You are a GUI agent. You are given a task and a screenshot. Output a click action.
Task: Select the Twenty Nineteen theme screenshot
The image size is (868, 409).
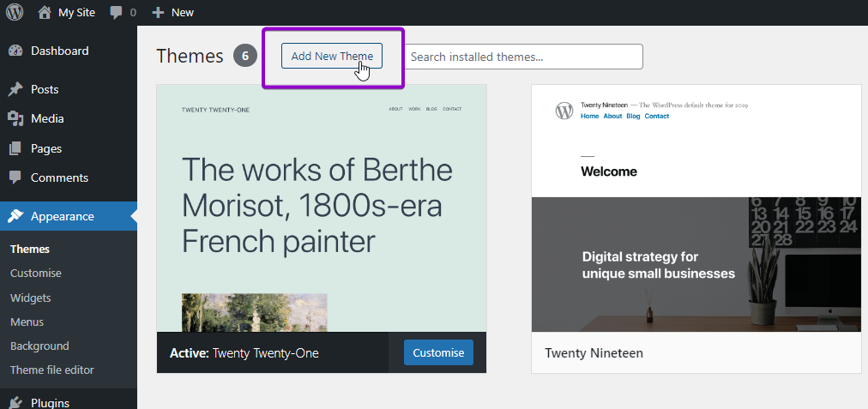[x=696, y=208]
